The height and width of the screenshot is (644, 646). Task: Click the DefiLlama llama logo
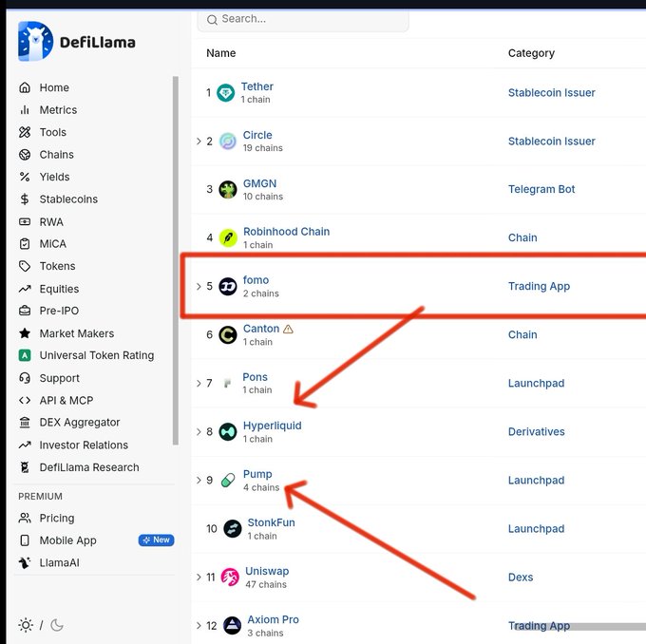pos(35,41)
